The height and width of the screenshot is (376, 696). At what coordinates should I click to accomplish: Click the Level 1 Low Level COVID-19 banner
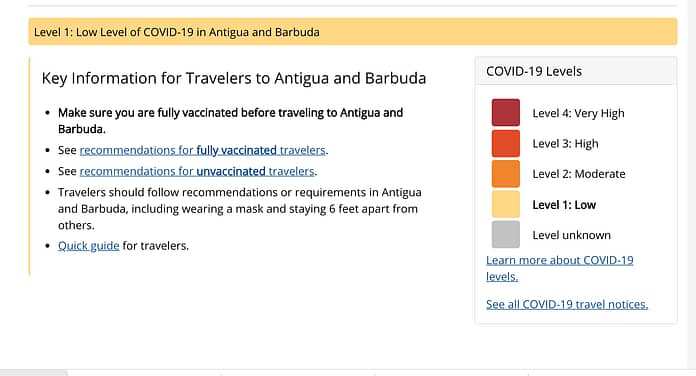click(x=353, y=32)
